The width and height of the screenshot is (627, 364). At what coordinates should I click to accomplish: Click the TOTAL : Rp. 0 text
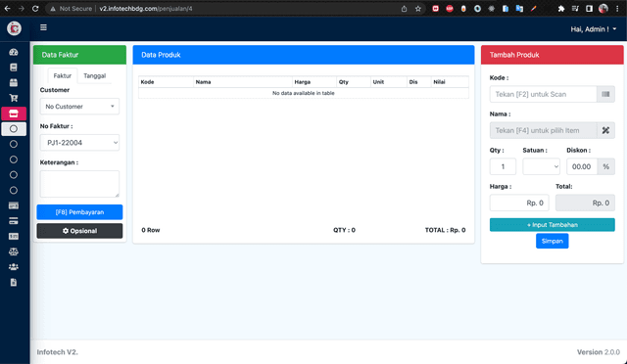445,230
